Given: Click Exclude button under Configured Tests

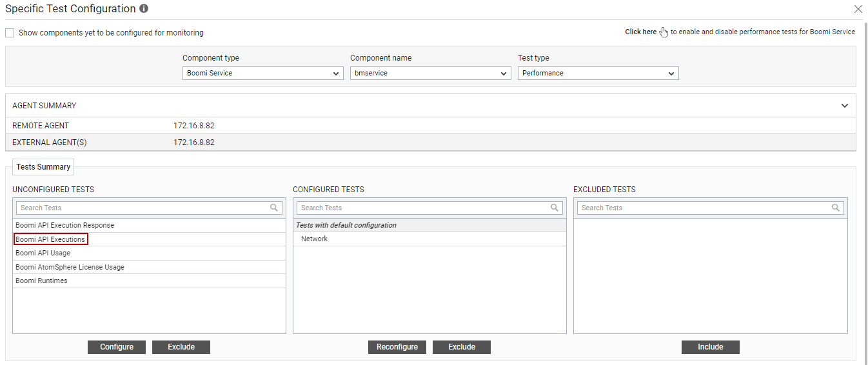Looking at the screenshot, I should [462, 347].
